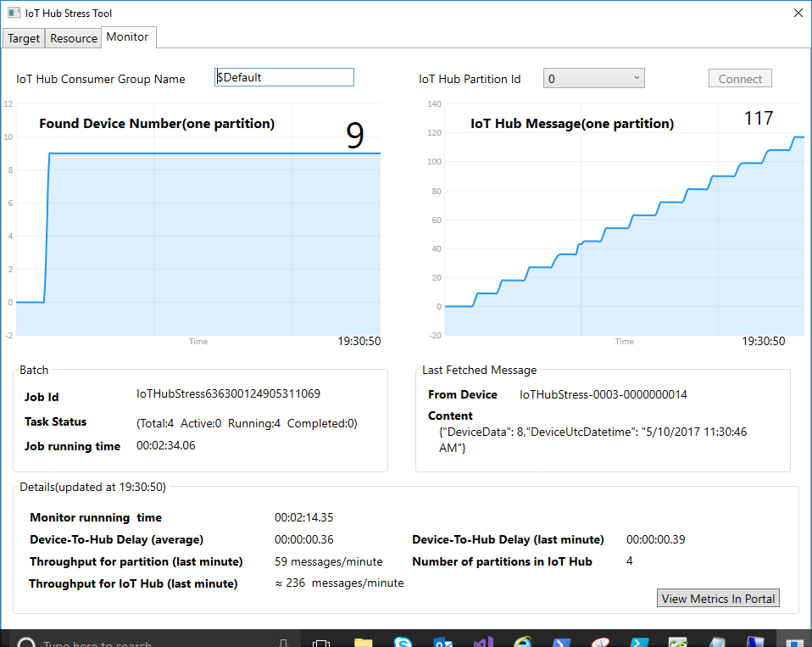Close the IoT Hub Stress Tool window
This screenshot has width=812, height=647.
click(798, 13)
